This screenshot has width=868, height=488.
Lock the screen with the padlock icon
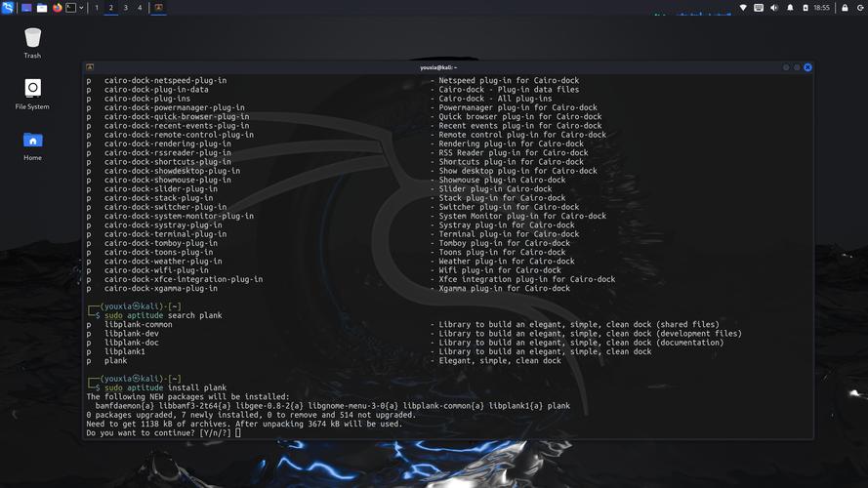point(845,8)
